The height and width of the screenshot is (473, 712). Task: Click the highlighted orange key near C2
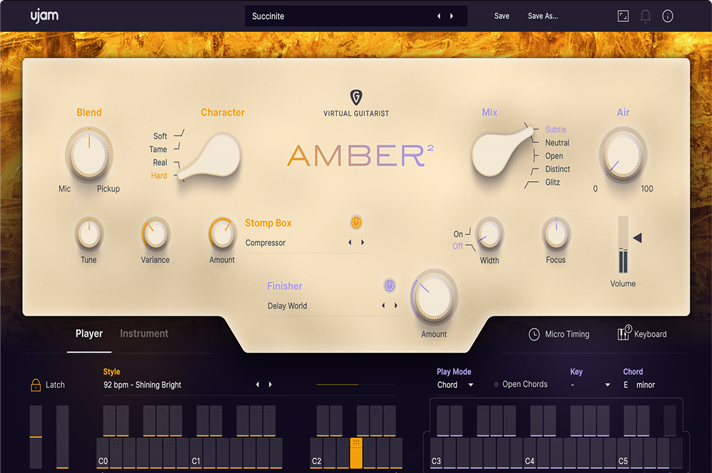[x=356, y=453]
